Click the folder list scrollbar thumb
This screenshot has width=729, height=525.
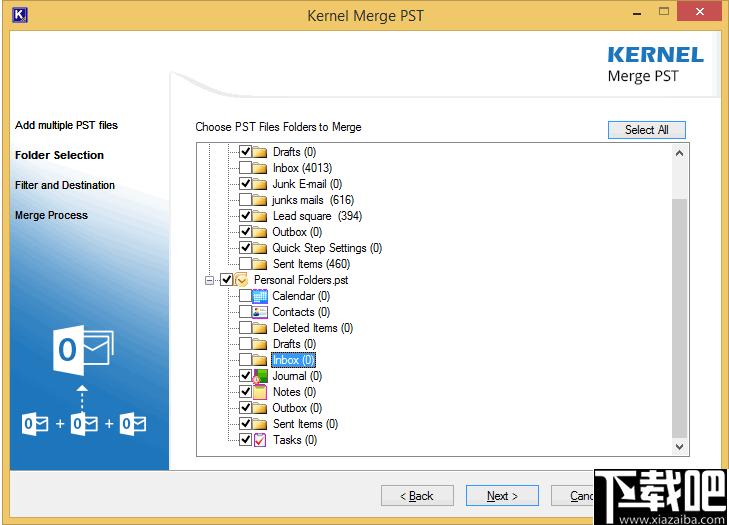coord(679,318)
